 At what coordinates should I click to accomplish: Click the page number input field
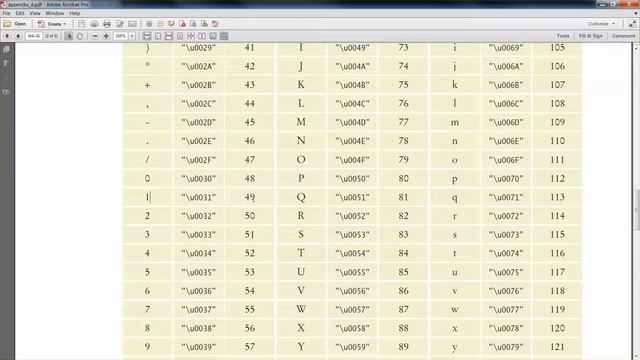[x=33, y=36]
